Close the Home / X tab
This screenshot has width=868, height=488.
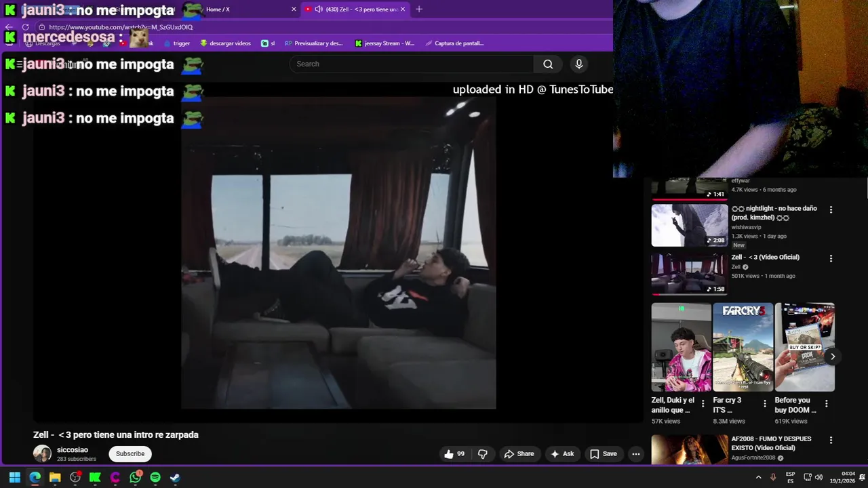(294, 9)
